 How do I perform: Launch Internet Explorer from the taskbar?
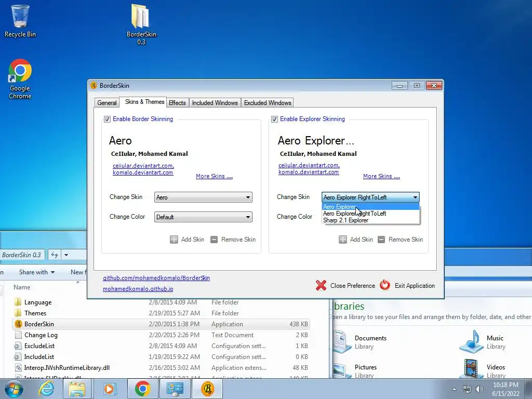[46, 389]
